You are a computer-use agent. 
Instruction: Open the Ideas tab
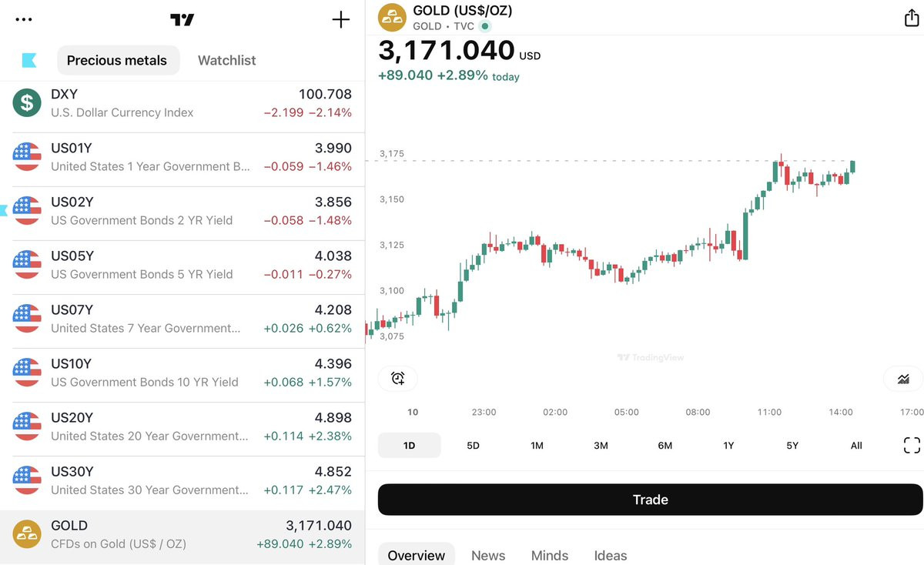tap(611, 555)
